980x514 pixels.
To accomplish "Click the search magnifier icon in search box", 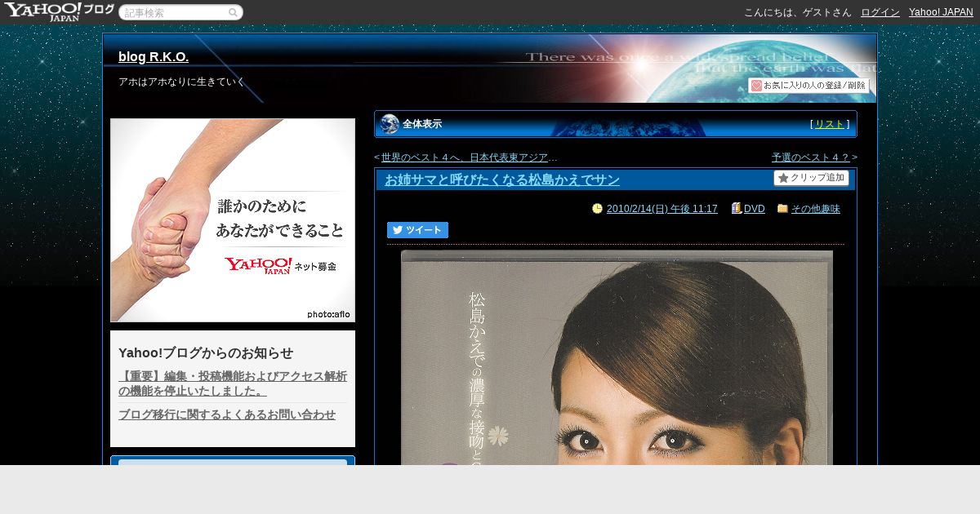I will click(233, 12).
